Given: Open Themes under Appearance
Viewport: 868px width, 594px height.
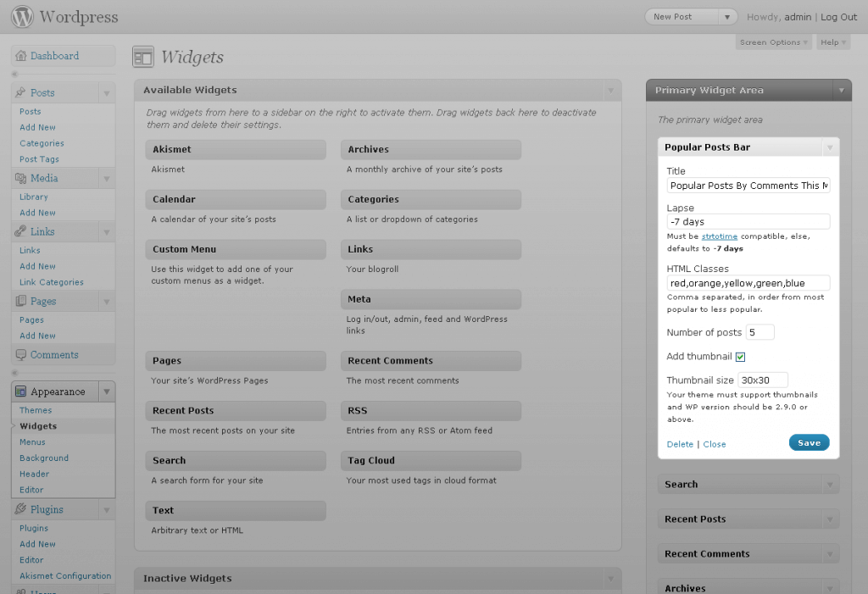Looking at the screenshot, I should click(36, 410).
